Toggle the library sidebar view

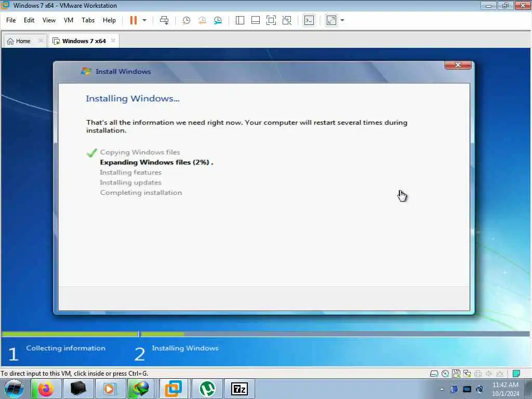[240, 20]
